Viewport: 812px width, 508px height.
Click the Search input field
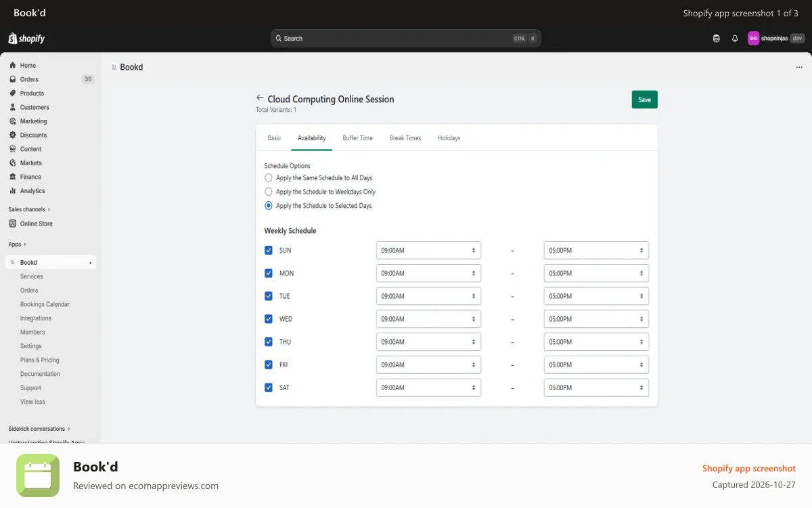(x=406, y=39)
